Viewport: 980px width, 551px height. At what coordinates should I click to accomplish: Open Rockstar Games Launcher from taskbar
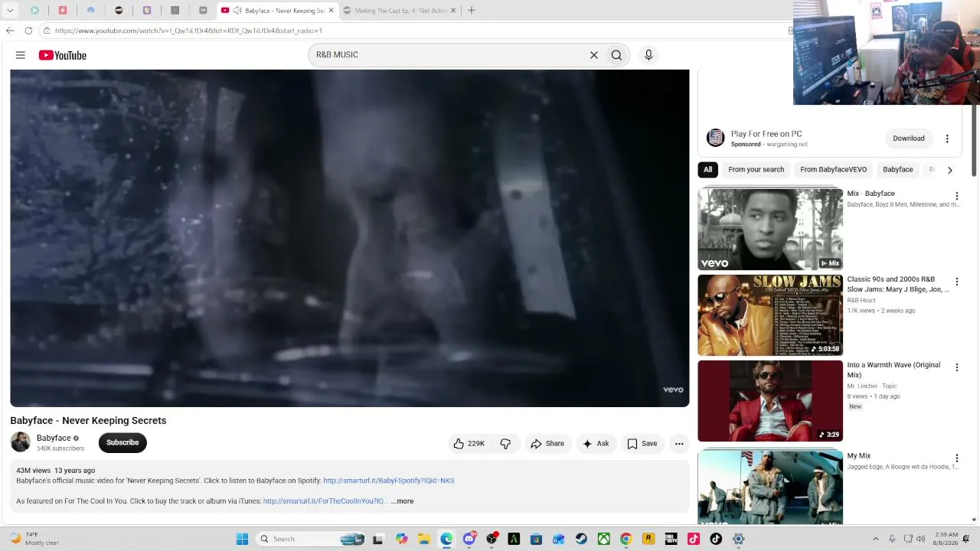click(x=648, y=539)
